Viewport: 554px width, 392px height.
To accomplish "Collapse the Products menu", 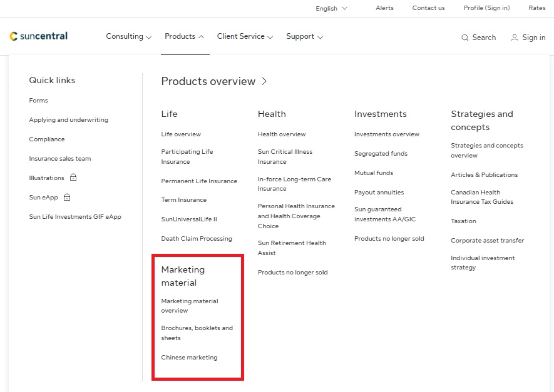I will (184, 36).
